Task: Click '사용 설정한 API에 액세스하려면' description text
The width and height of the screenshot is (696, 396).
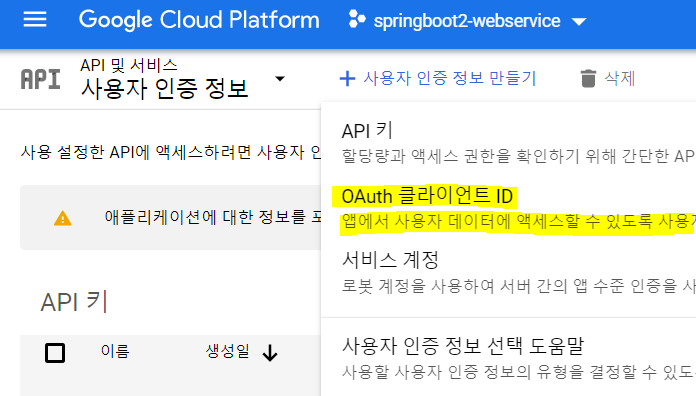Action: click(x=171, y=152)
